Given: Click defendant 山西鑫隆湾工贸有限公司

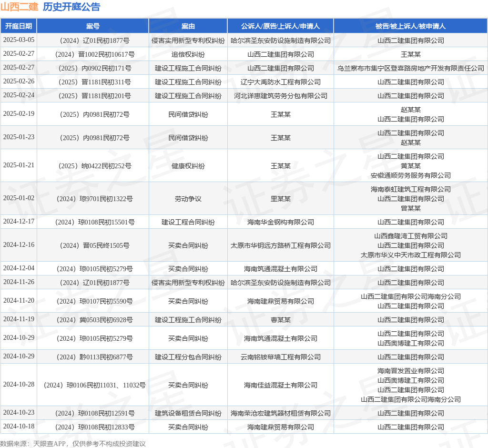Looking at the screenshot, I should tap(410, 236).
